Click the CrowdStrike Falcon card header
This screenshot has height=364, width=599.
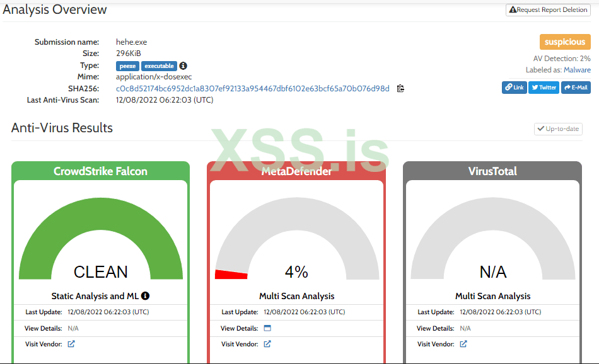pos(100,171)
